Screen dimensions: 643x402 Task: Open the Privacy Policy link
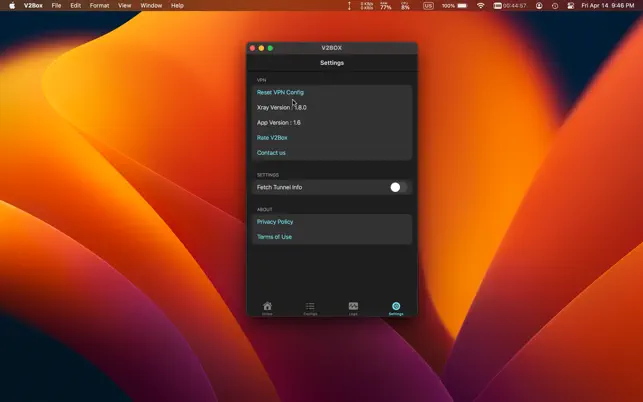(275, 222)
